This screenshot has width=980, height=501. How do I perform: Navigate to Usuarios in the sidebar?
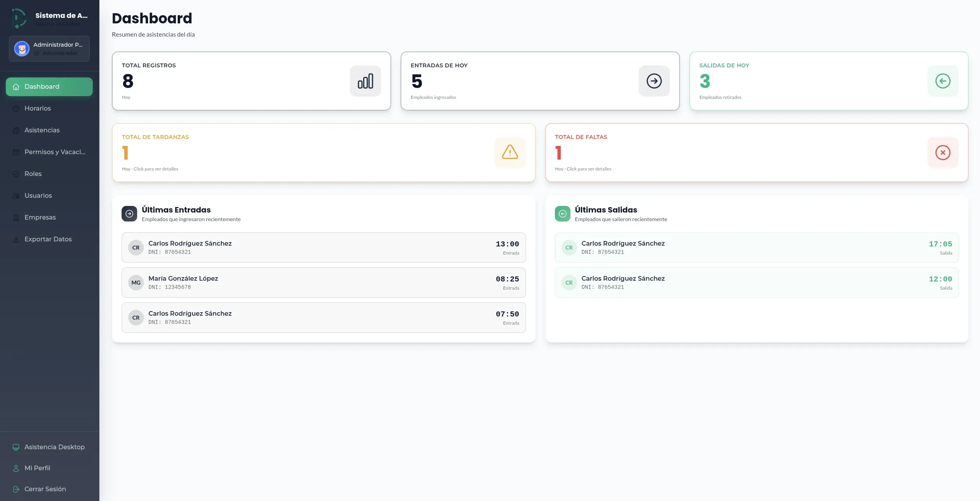point(38,195)
